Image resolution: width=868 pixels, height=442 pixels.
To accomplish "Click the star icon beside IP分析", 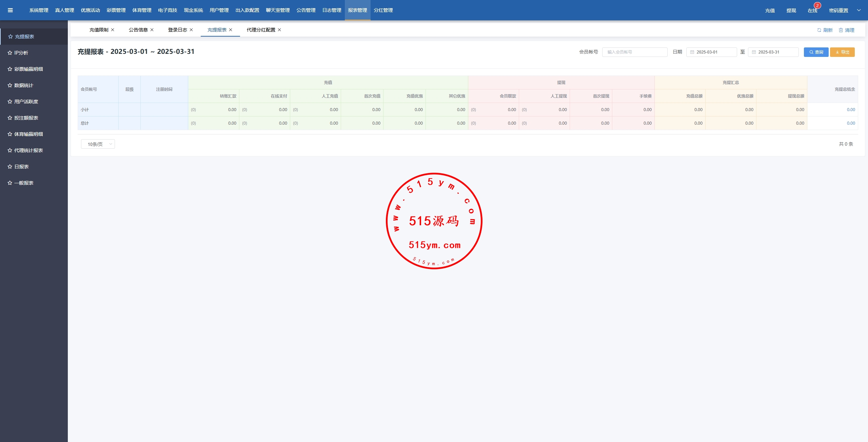I will point(10,53).
